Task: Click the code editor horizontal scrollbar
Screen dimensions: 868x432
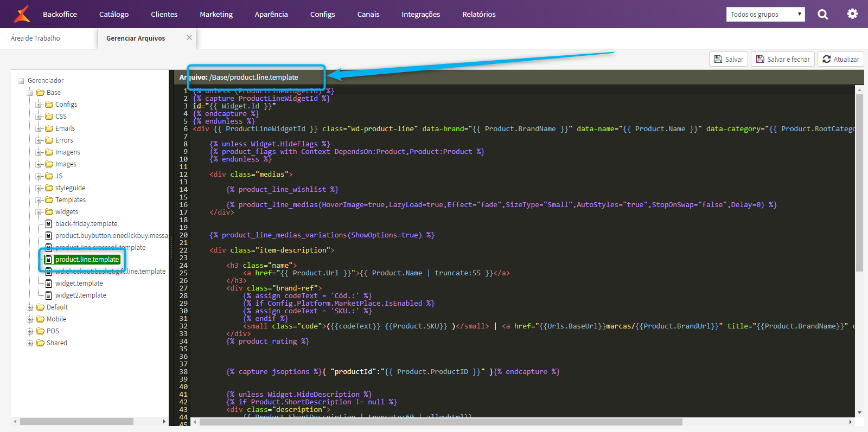Action: pos(441,422)
